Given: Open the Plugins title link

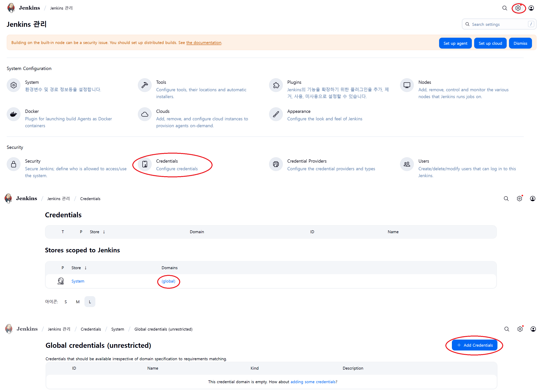Looking at the screenshot, I should click(294, 82).
